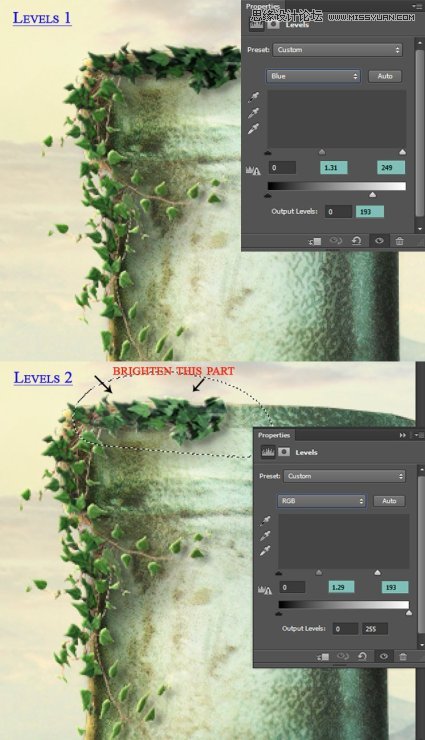The width and height of the screenshot is (425, 740).
Task: Click the gamma field showing 1.29
Action: pos(341,588)
